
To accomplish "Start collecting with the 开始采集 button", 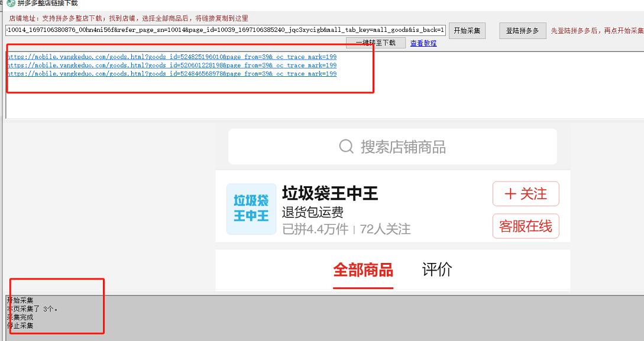I will [467, 31].
